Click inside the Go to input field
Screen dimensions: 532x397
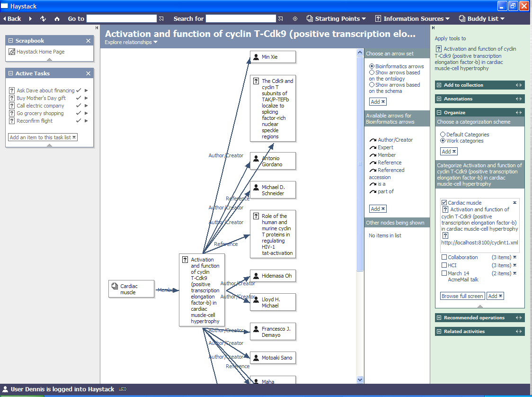(x=121, y=19)
